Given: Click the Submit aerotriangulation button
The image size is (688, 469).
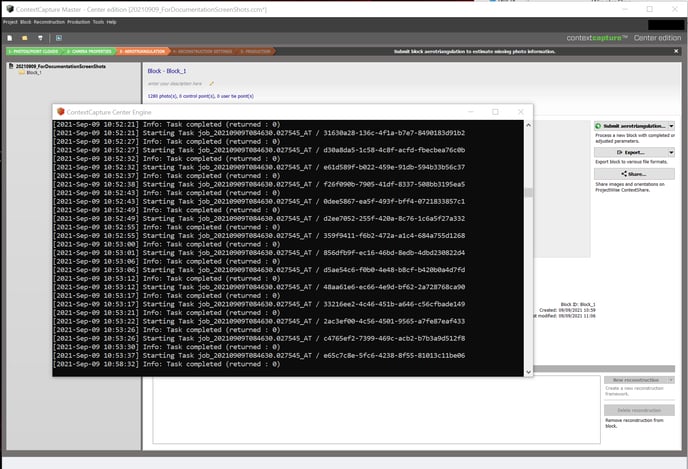Looking at the screenshot, I should click(x=631, y=126).
